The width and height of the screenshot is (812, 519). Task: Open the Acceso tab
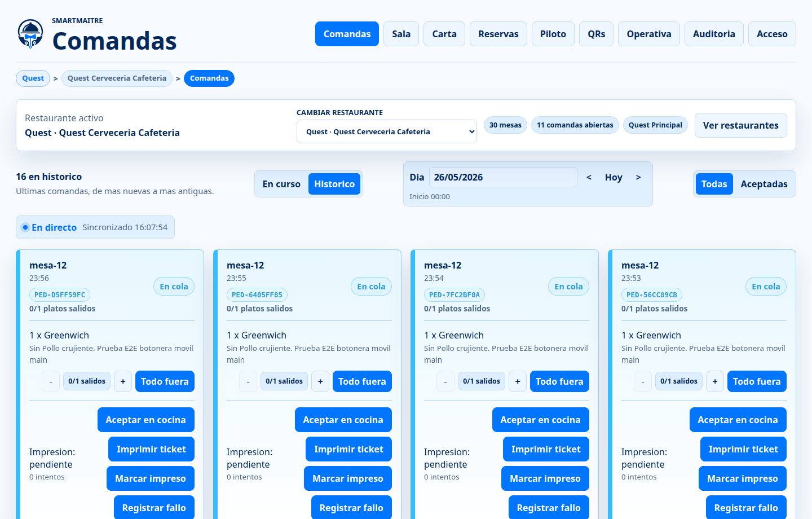click(x=772, y=34)
